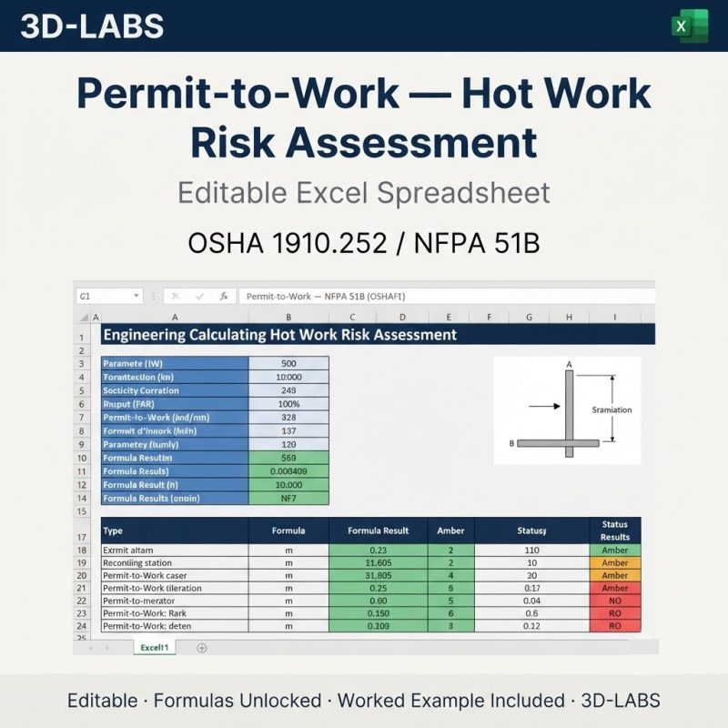Select cell with value 10:000
The height and width of the screenshot is (728, 728).
[x=288, y=377]
